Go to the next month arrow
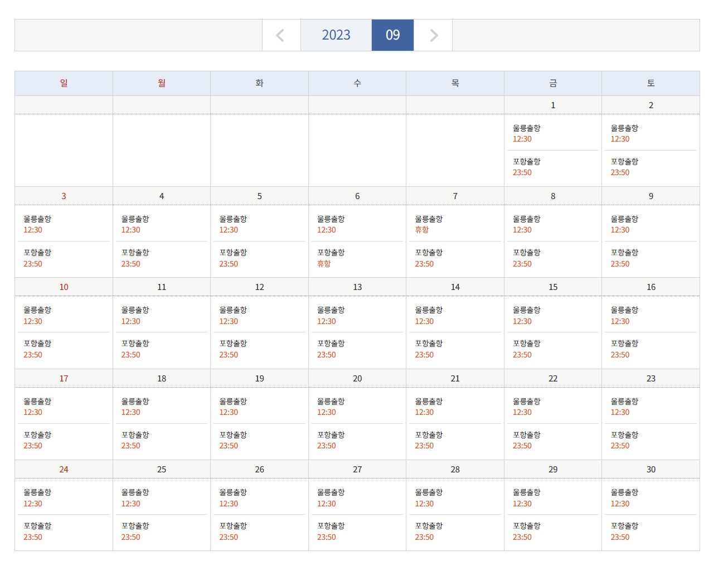This screenshot has width=728, height=570. pos(433,35)
